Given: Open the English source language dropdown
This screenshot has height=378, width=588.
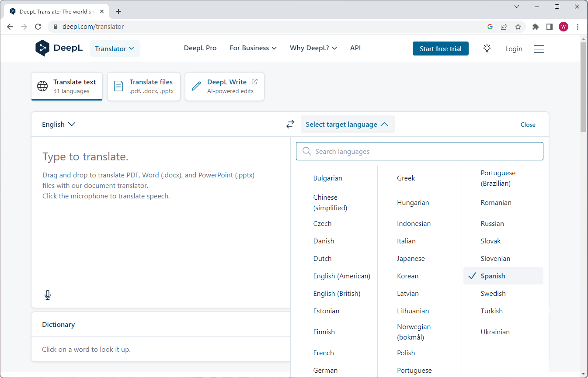Looking at the screenshot, I should 59,125.
